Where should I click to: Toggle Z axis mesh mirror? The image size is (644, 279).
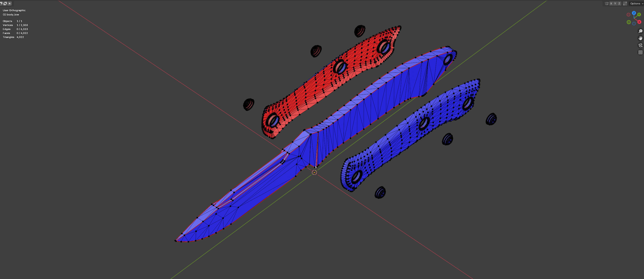point(619,4)
